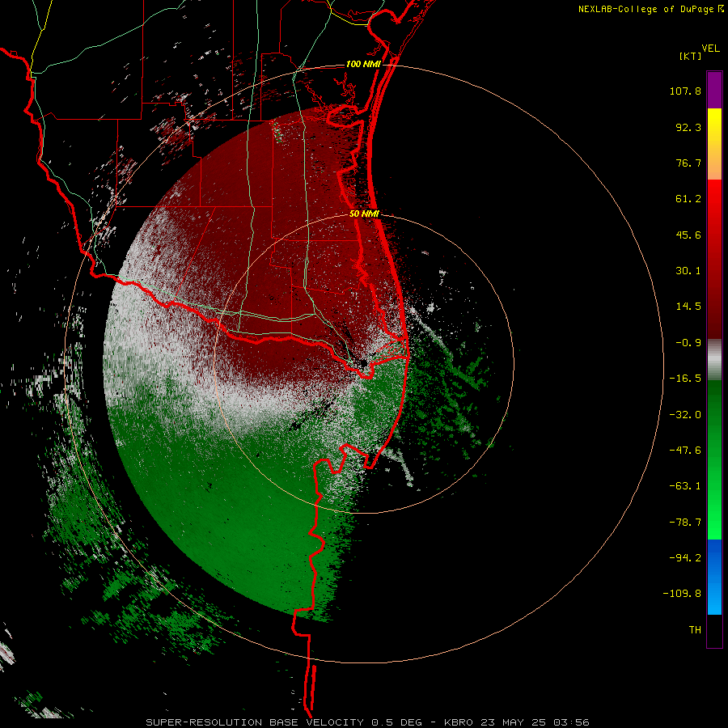Pick the purple segment of the velocity scale

(x=714, y=90)
